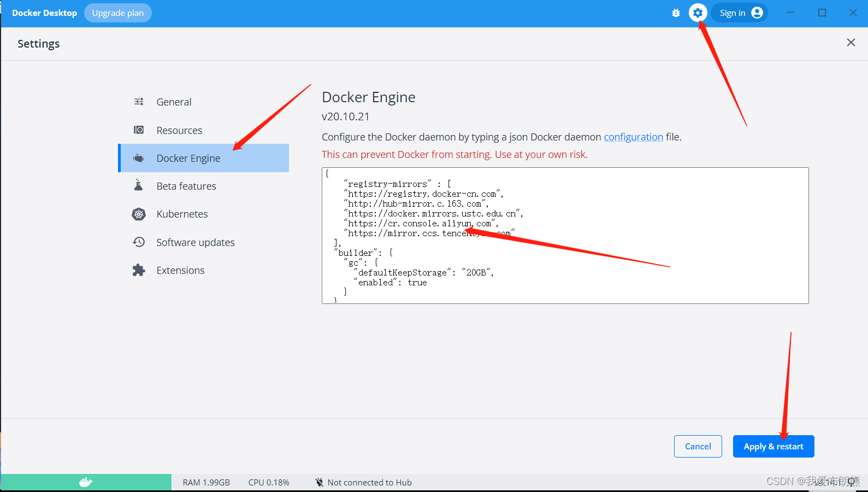The height and width of the screenshot is (492, 868).
Task: Click the Docker Engine icon in sidebar
Action: tap(139, 158)
